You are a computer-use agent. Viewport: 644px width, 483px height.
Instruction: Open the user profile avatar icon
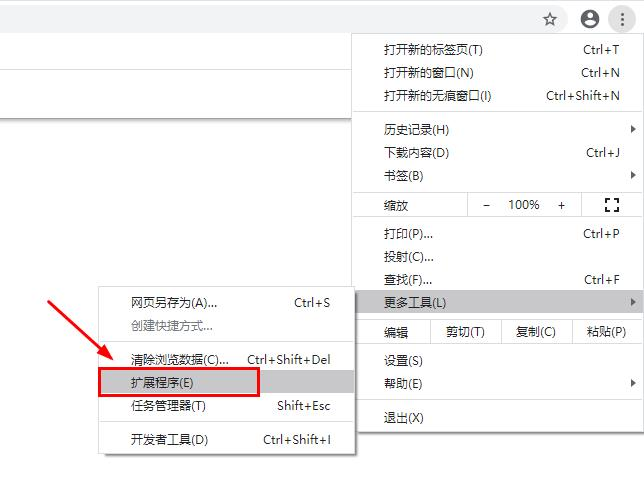[590, 18]
